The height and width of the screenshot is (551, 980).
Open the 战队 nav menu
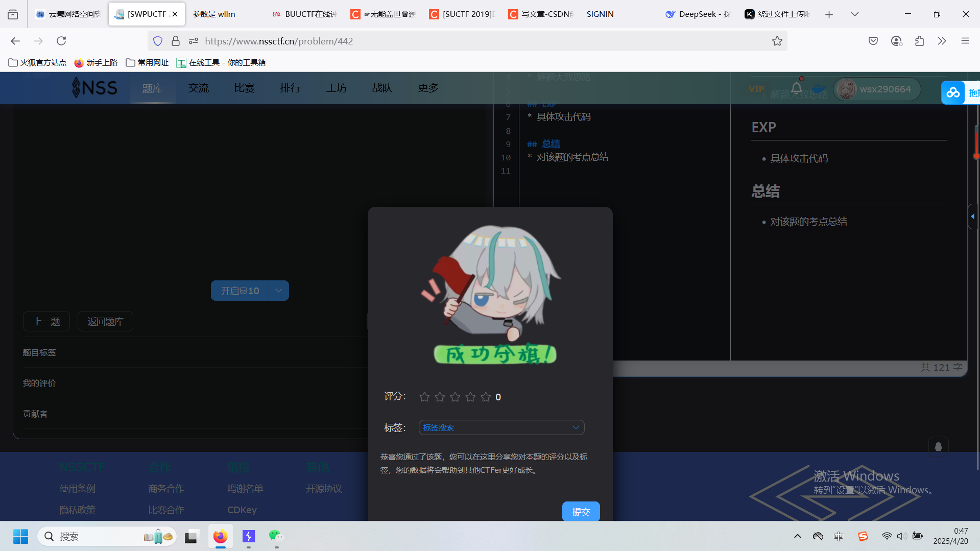382,88
